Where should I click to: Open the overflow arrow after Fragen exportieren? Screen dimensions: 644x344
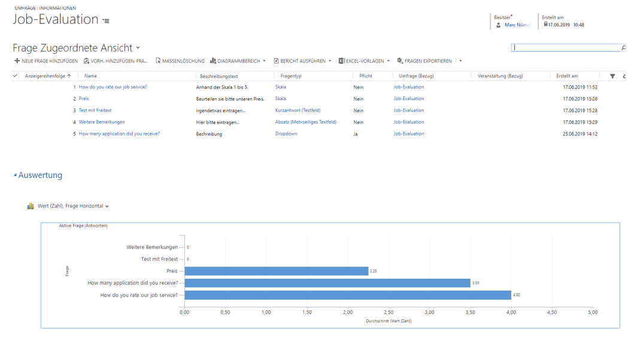point(460,61)
